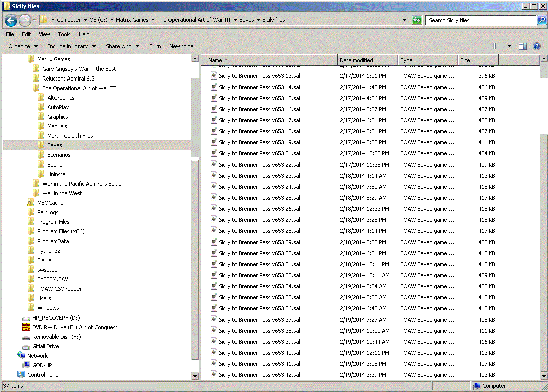
Task: Click Sicily files in the address breadcrumb
Action: tap(274, 20)
